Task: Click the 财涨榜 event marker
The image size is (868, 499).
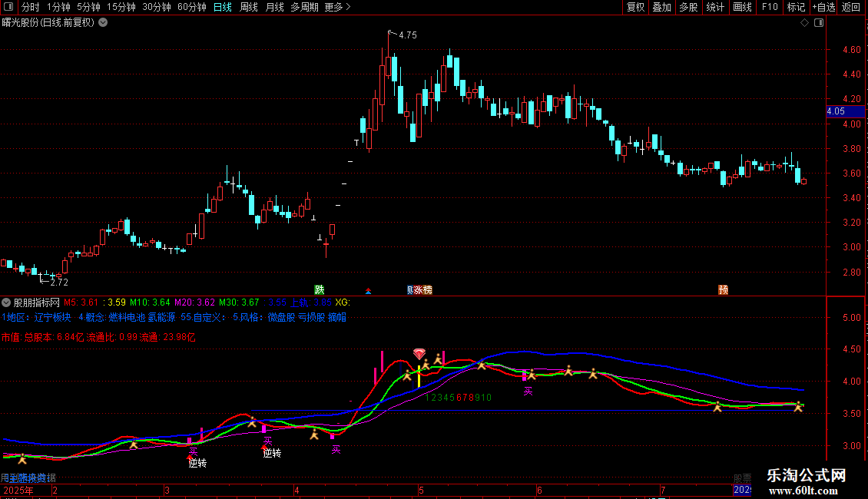Action: (x=419, y=290)
